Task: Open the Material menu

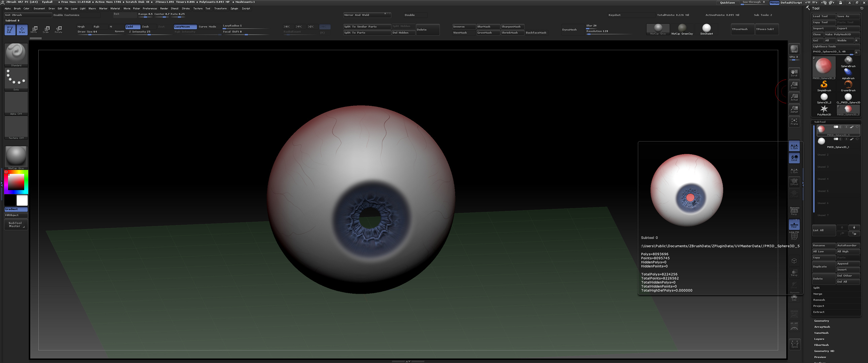Action: pyautogui.click(x=115, y=8)
